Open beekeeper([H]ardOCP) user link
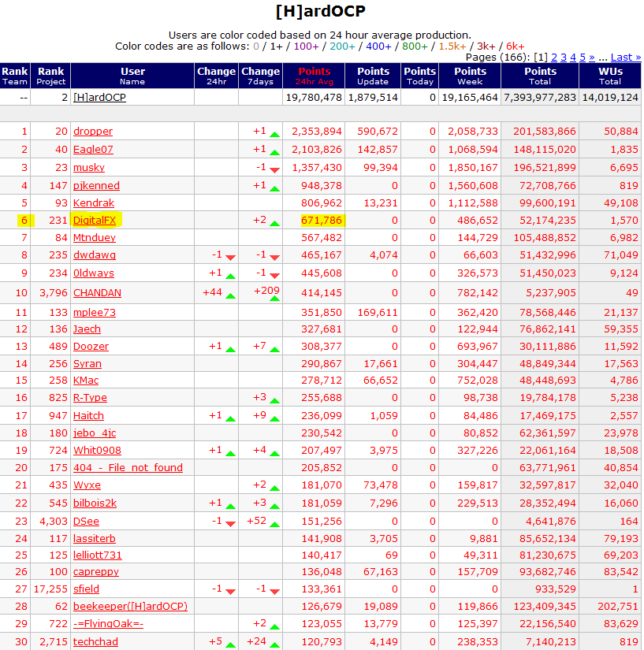Image resolution: width=644 pixels, height=650 pixels. tap(130, 607)
